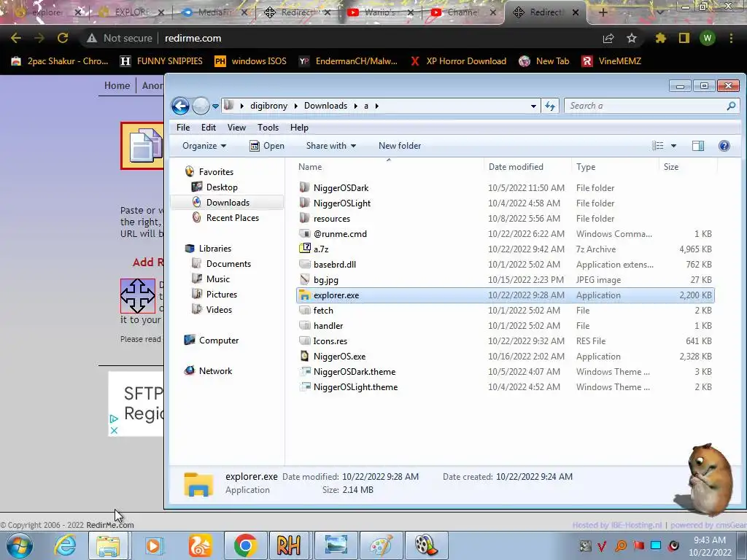Toggle the preview pane icon

[698, 146]
